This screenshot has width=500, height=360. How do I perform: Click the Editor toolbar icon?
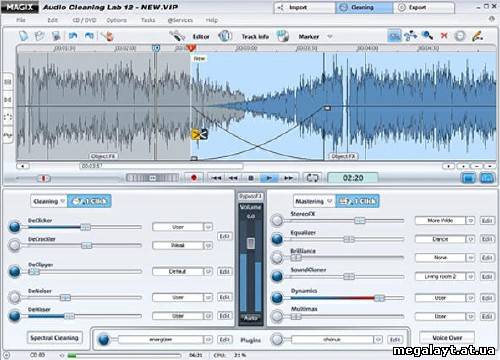(177, 35)
